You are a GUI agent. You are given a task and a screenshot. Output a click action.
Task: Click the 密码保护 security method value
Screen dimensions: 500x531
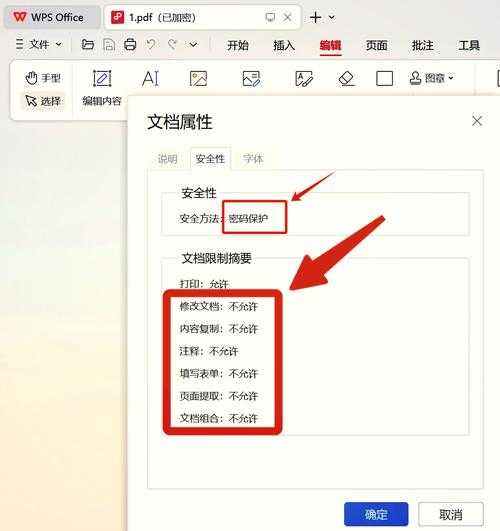[248, 218]
